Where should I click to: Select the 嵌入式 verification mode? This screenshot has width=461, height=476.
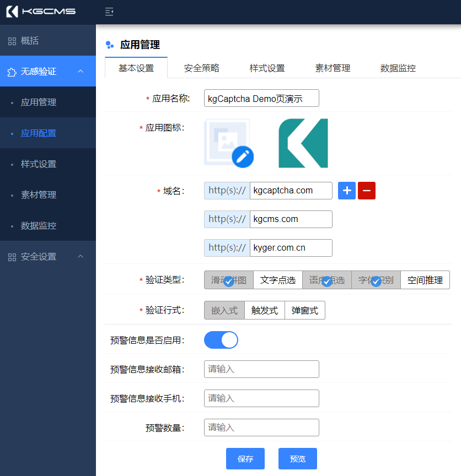(x=224, y=310)
